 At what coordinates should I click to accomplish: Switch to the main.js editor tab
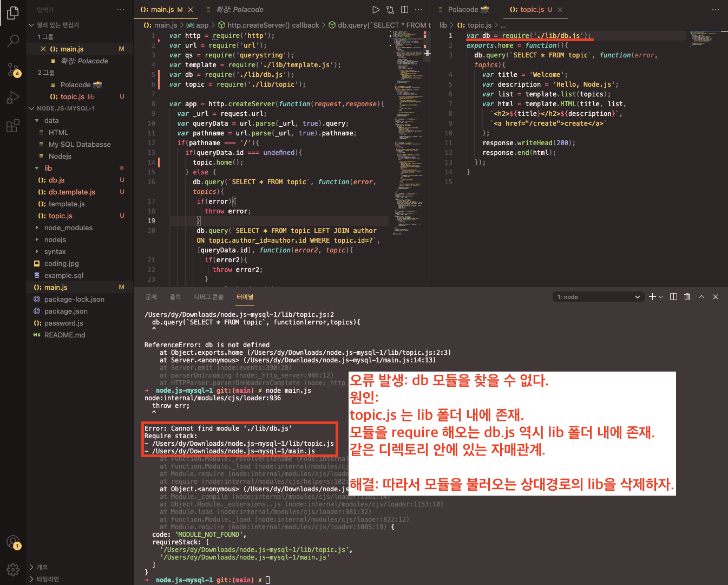click(x=166, y=10)
